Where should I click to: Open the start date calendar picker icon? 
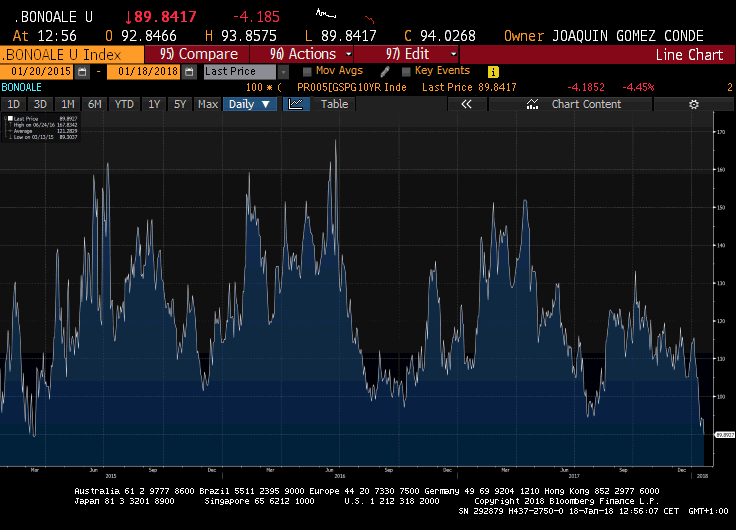82,72
